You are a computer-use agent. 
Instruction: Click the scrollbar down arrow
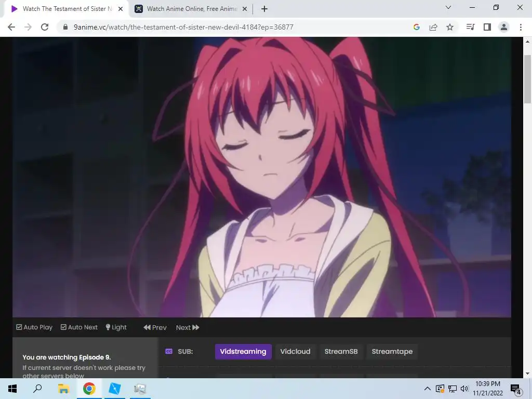click(528, 374)
